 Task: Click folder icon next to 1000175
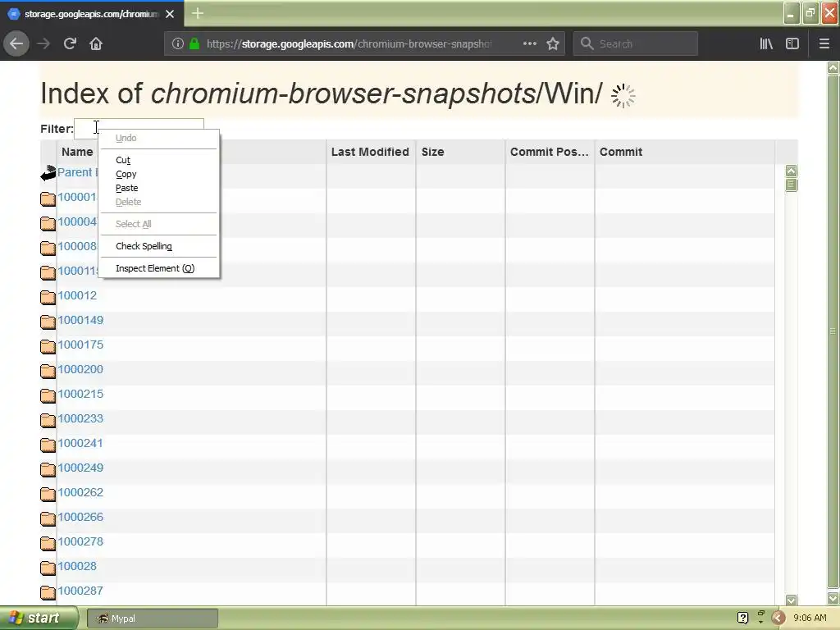48,346
